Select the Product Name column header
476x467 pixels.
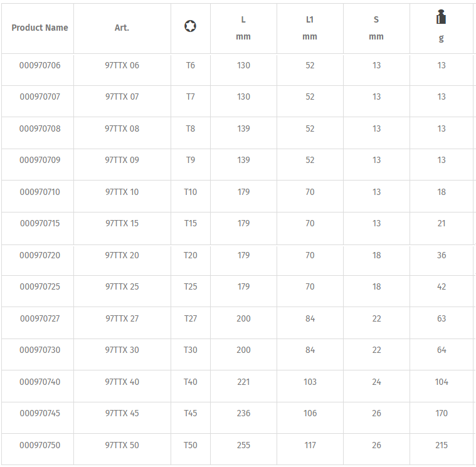(x=40, y=28)
